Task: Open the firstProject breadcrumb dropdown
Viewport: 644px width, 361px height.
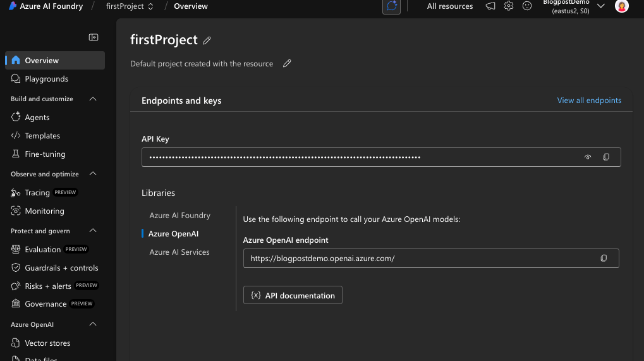Action: coord(131,6)
